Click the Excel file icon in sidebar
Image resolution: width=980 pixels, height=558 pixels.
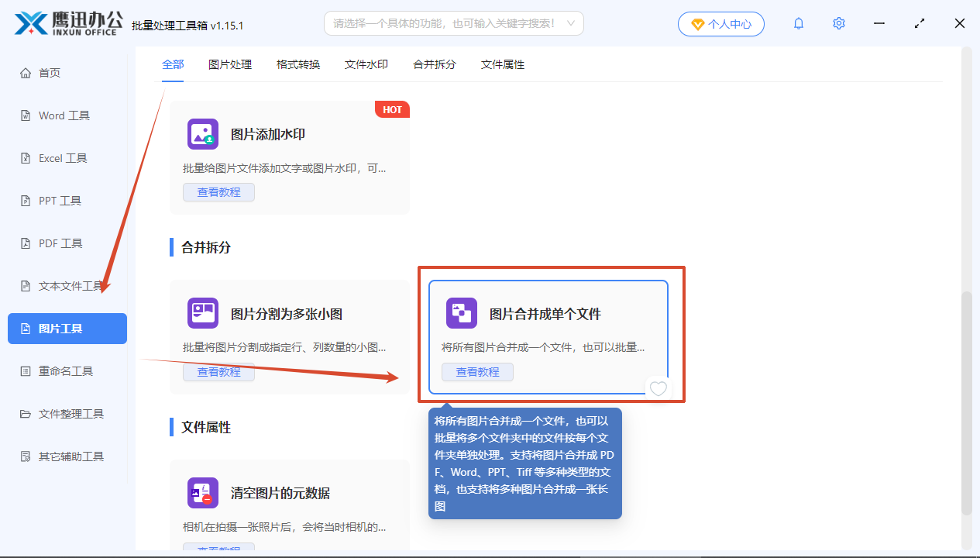pyautogui.click(x=26, y=158)
